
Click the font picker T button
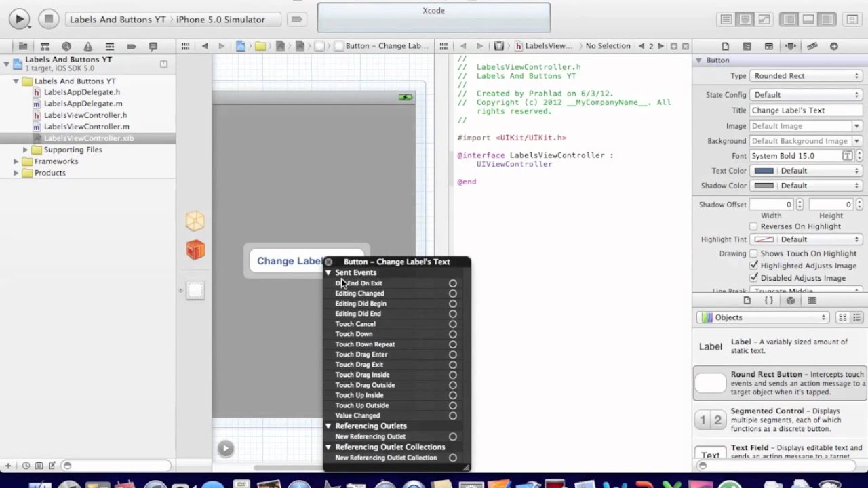pyautogui.click(x=847, y=156)
